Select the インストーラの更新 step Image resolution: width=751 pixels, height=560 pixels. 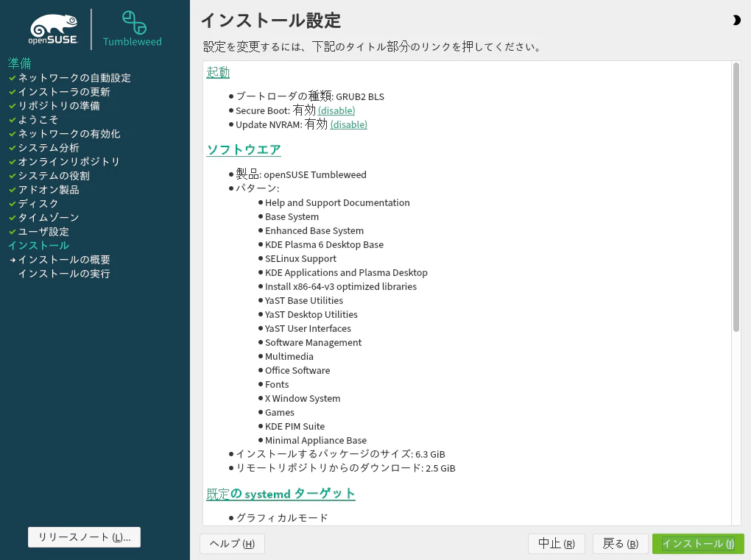[64, 92]
